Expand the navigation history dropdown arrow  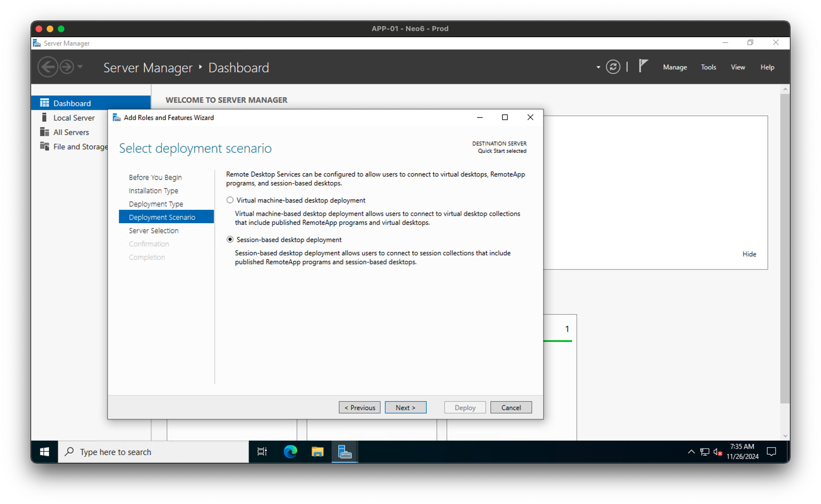pyautogui.click(x=81, y=67)
